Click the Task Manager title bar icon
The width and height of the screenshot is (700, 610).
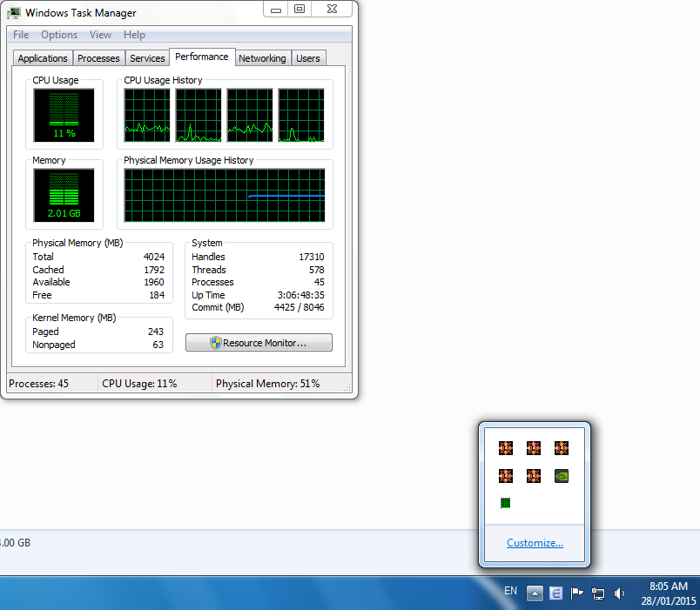tap(14, 13)
